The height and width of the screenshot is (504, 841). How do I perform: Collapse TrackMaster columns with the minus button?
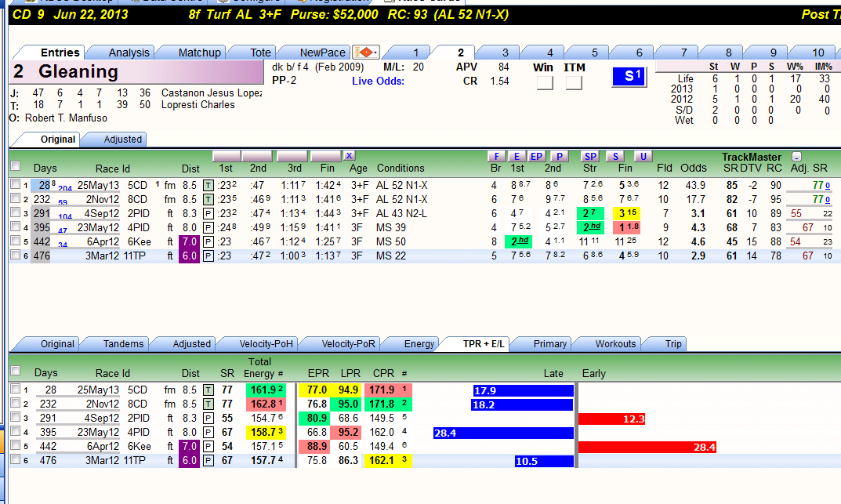coord(796,157)
